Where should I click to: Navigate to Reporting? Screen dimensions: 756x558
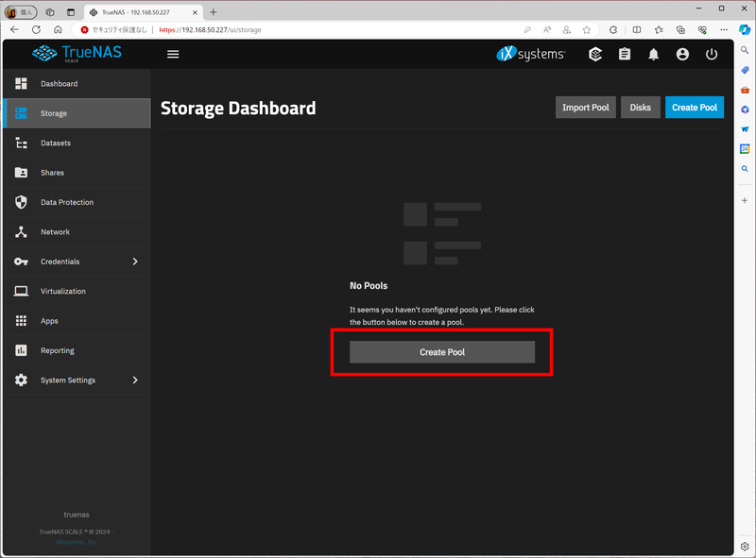coord(57,350)
